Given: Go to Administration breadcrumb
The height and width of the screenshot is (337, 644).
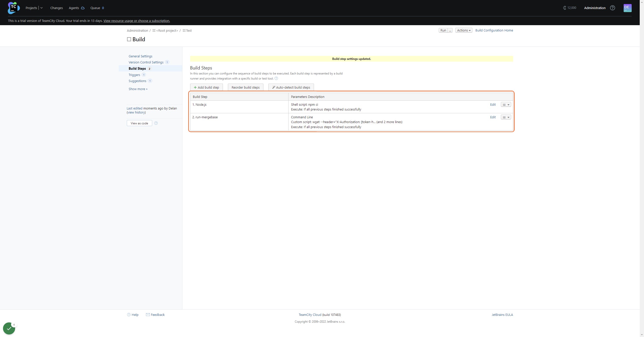Looking at the screenshot, I should coord(137,30).
